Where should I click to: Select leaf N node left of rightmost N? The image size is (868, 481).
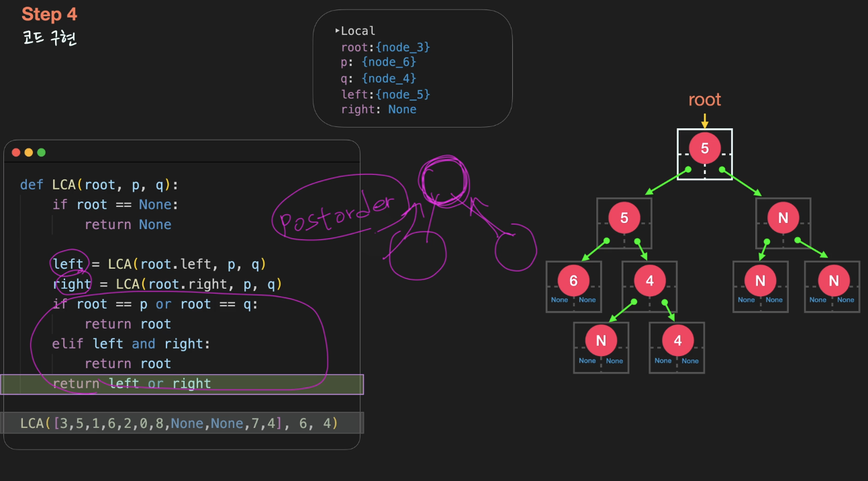760,280
